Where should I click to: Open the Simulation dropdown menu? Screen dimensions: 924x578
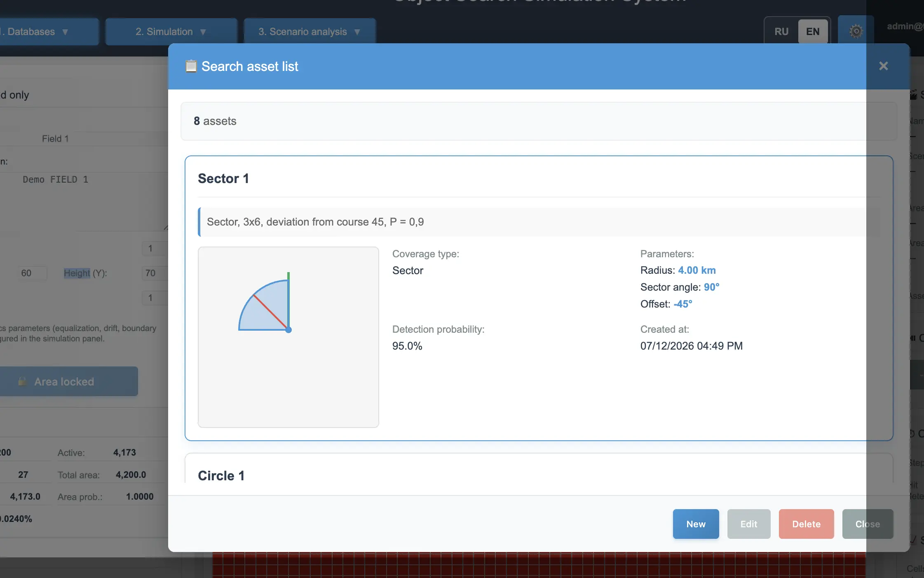point(171,32)
